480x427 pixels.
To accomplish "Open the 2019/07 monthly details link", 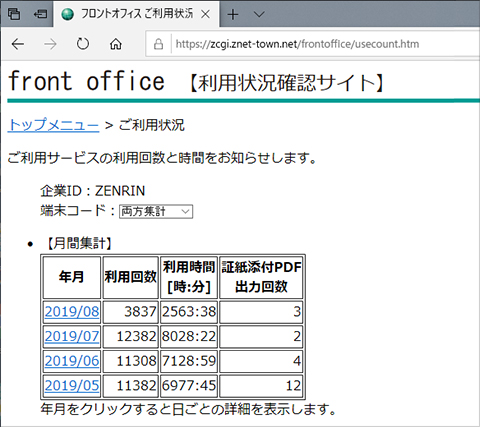I will 72,337.
